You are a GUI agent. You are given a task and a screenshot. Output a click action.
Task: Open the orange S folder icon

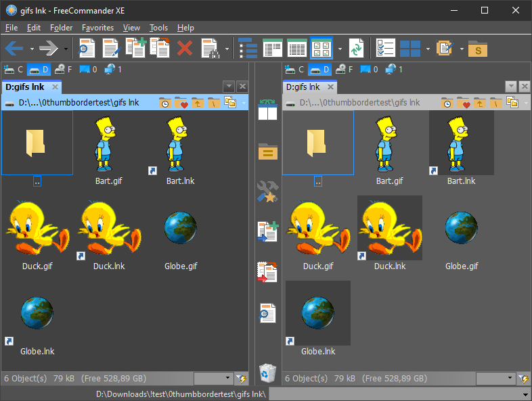(x=478, y=49)
